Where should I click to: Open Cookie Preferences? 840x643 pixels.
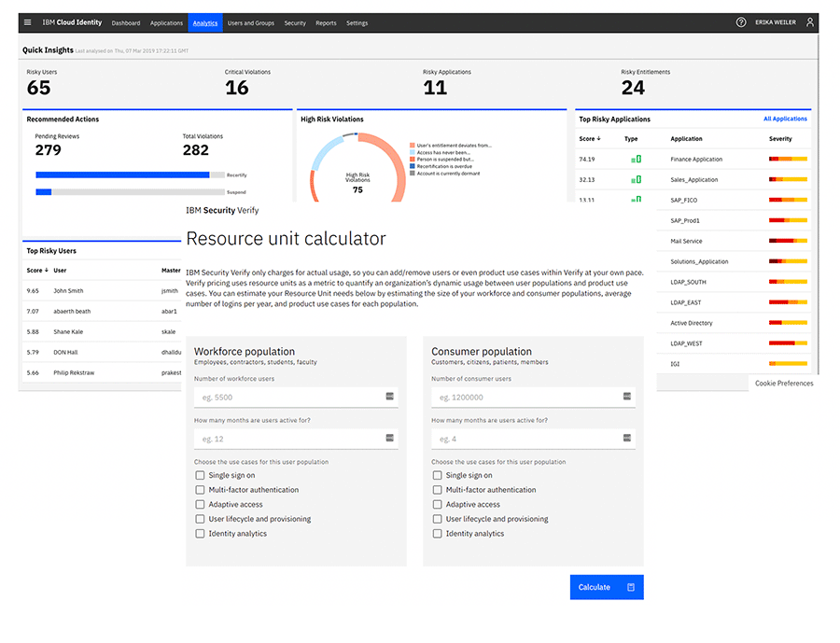coord(784,384)
